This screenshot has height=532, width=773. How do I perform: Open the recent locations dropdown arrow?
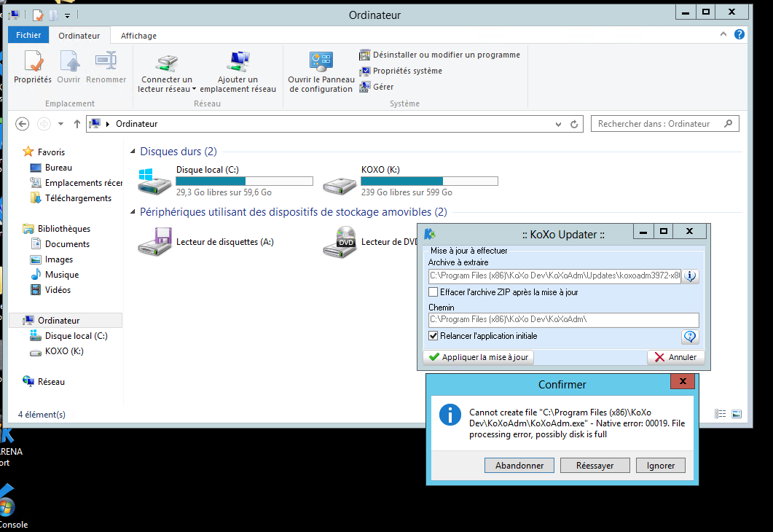(x=60, y=124)
